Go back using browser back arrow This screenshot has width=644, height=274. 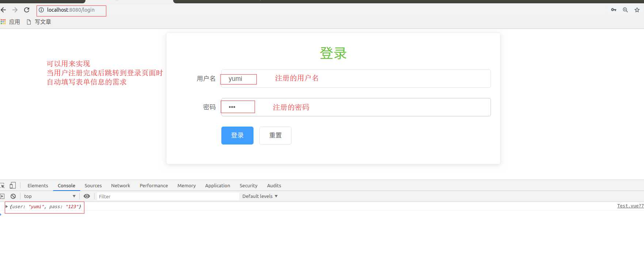click(3, 10)
